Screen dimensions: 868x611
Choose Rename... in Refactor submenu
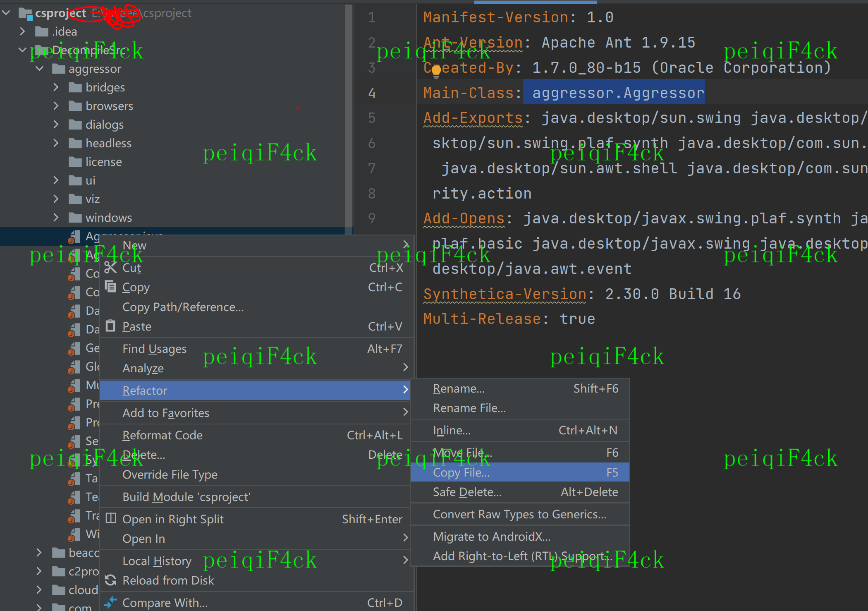pos(520,388)
